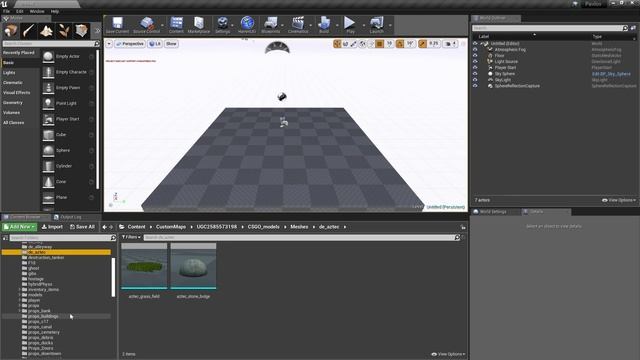
Task: Select the translate gizmo icon in viewport
Action: pos(337,44)
